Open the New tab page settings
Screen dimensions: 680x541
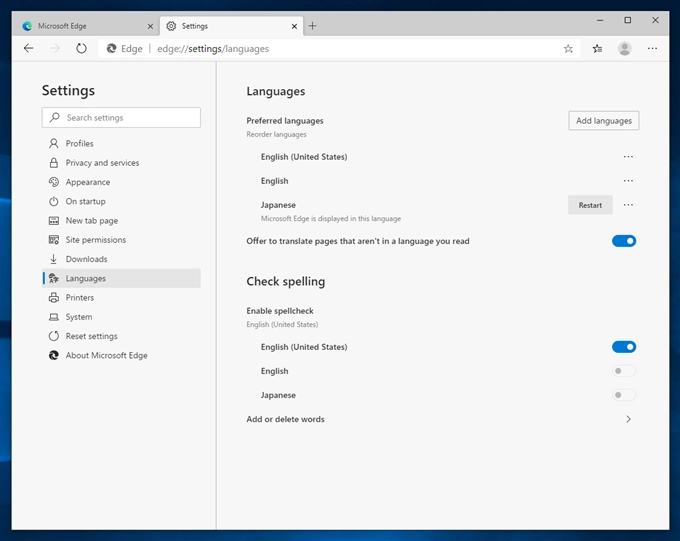tap(121, 220)
